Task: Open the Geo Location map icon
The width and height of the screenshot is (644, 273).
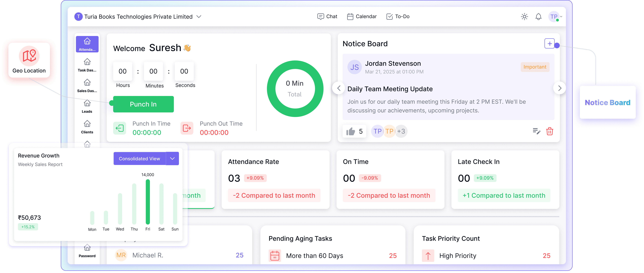Action: click(x=29, y=56)
